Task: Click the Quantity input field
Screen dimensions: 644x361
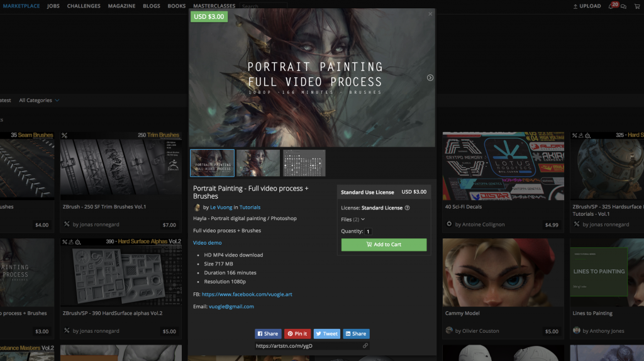Action: (368, 231)
